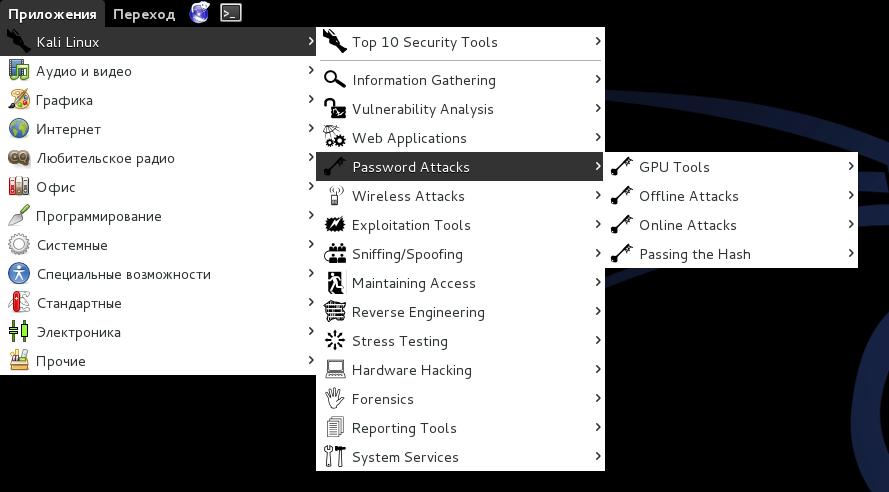
Task: Open the terminal launcher in top panel
Action: point(231,13)
